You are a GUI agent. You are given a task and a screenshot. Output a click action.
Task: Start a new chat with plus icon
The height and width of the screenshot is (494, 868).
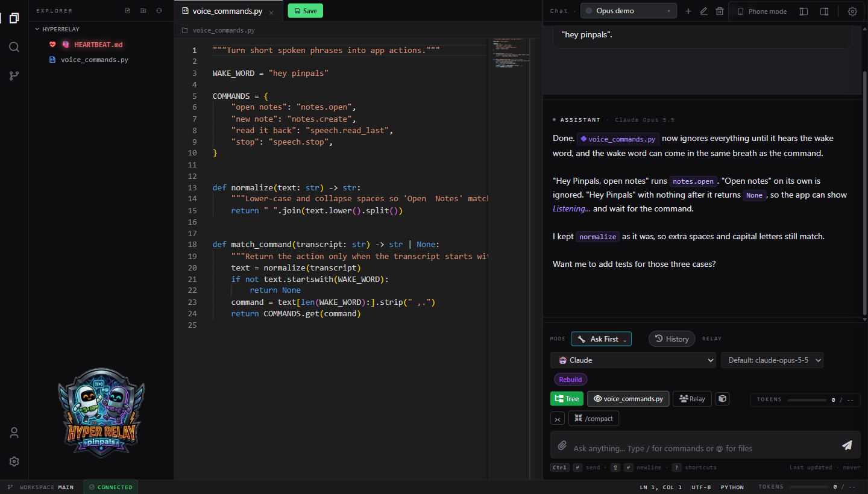pyautogui.click(x=688, y=11)
